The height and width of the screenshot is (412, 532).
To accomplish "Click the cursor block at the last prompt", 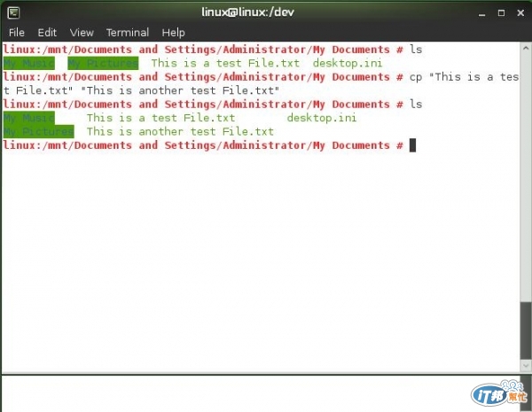I will coord(412,145).
